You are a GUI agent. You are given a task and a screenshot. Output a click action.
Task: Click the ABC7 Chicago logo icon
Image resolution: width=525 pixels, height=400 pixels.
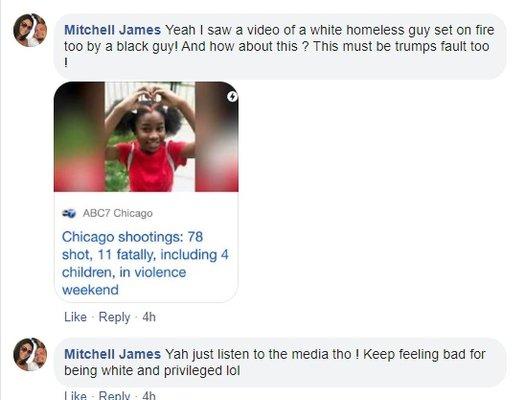[x=69, y=213]
